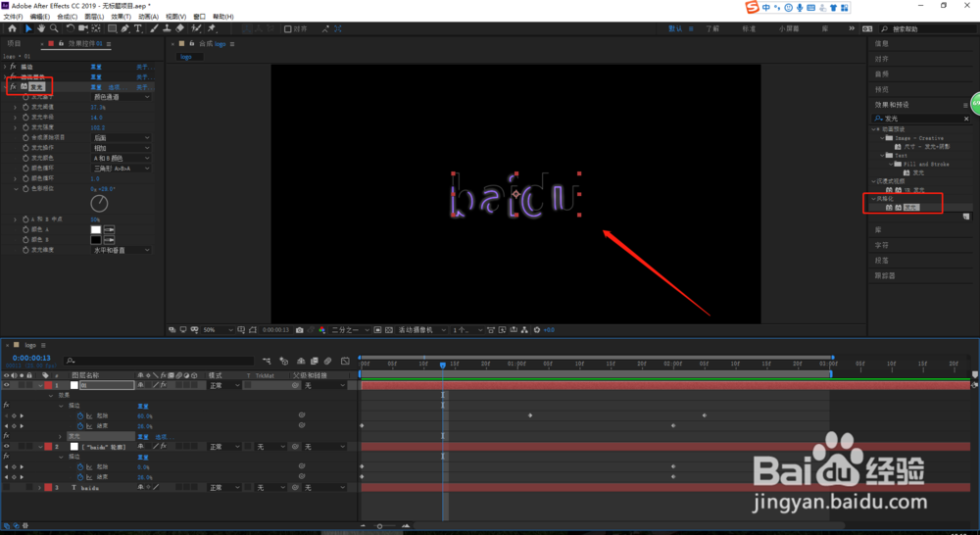The width and height of the screenshot is (980, 535).
Task: Click 重置 link for the 发光 effect
Action: point(96,87)
